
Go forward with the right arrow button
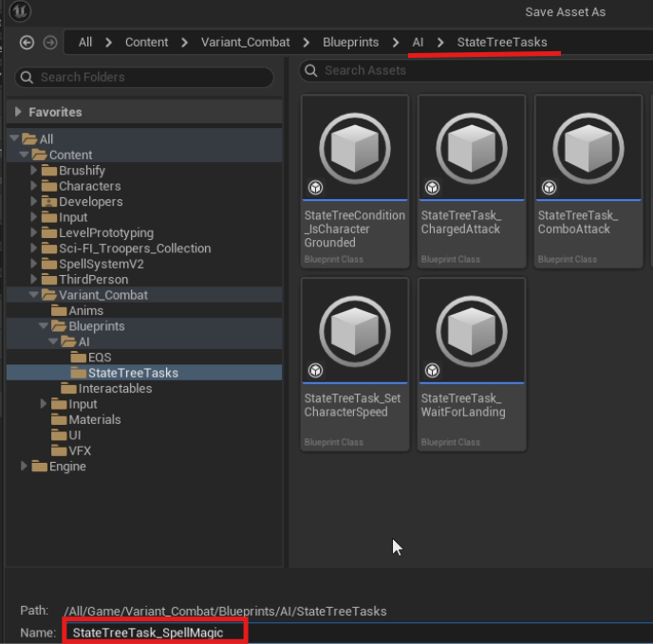50,43
